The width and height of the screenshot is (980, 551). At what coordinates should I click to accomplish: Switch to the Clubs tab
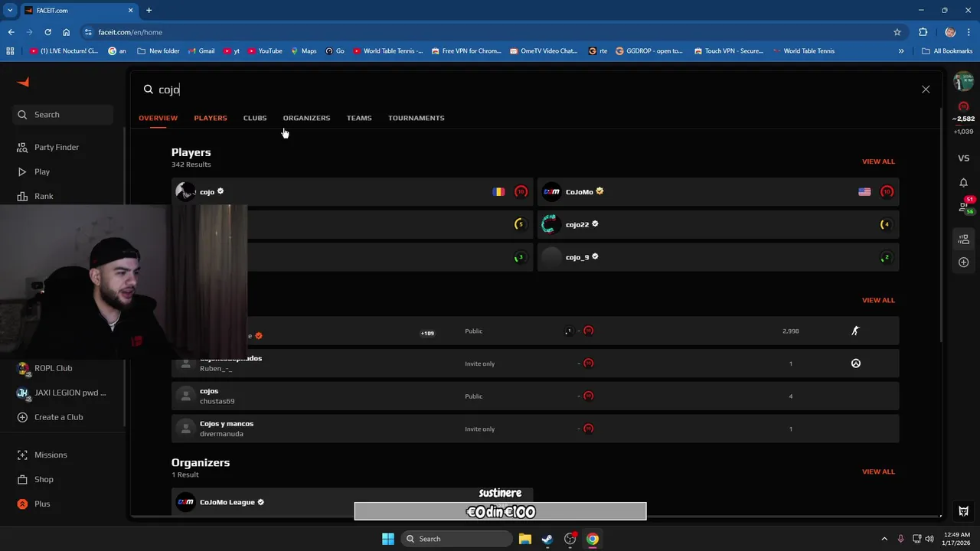pos(255,118)
